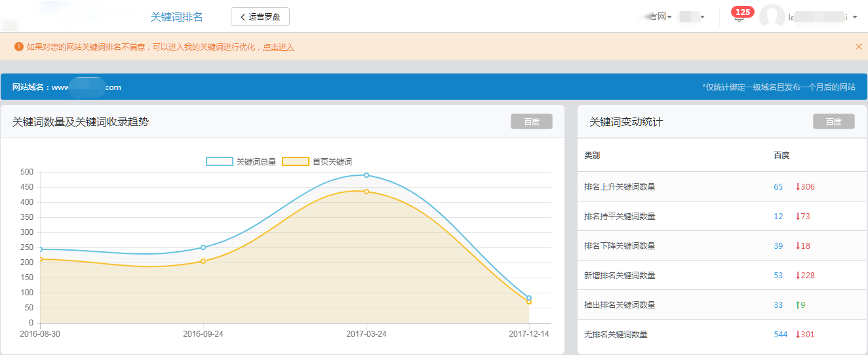Click the user avatar picture

pos(772,17)
